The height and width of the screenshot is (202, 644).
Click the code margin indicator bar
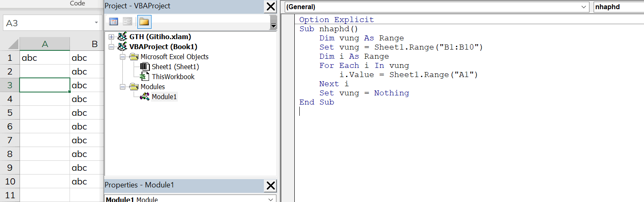[288, 108]
